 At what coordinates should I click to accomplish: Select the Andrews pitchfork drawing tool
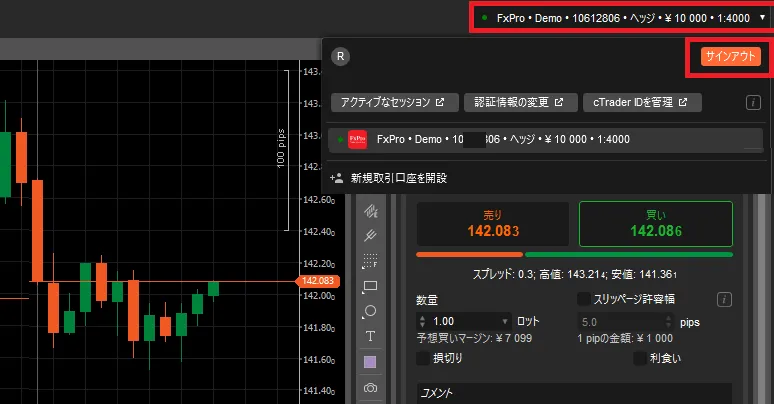[371, 236]
